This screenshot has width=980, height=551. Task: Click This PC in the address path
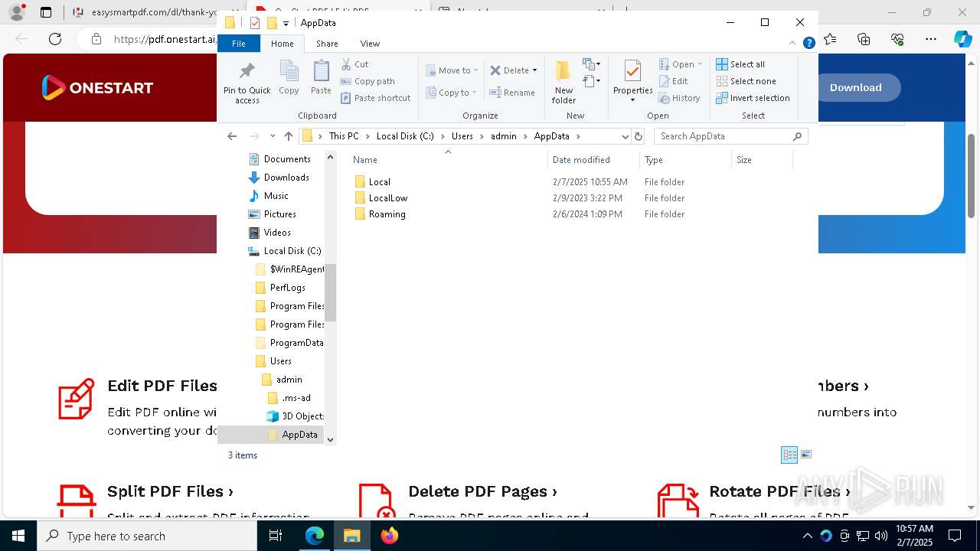click(x=344, y=136)
